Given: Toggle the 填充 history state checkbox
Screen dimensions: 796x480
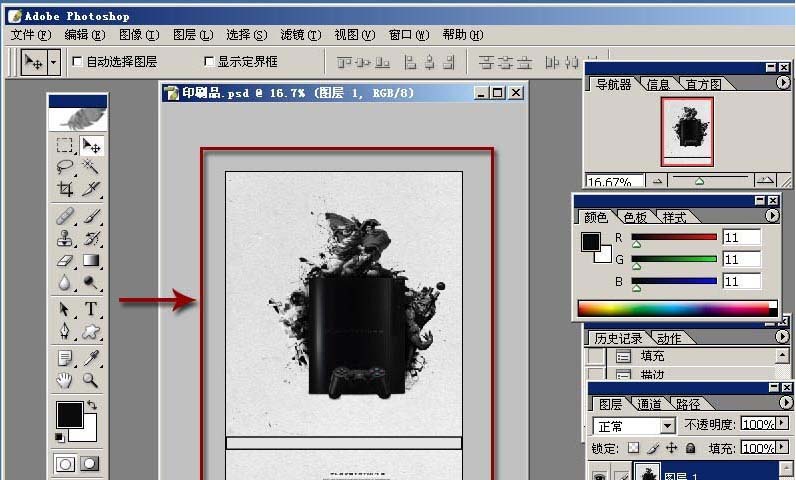Looking at the screenshot, I should click(x=596, y=356).
